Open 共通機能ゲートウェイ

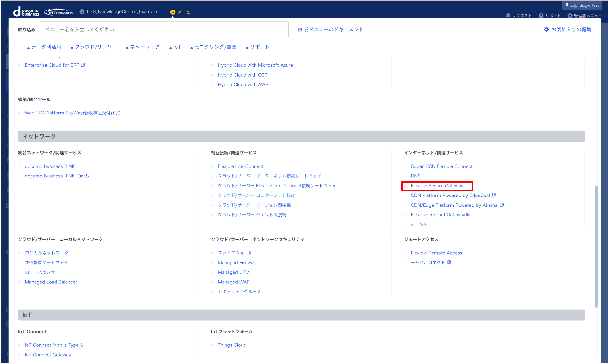[46, 263]
